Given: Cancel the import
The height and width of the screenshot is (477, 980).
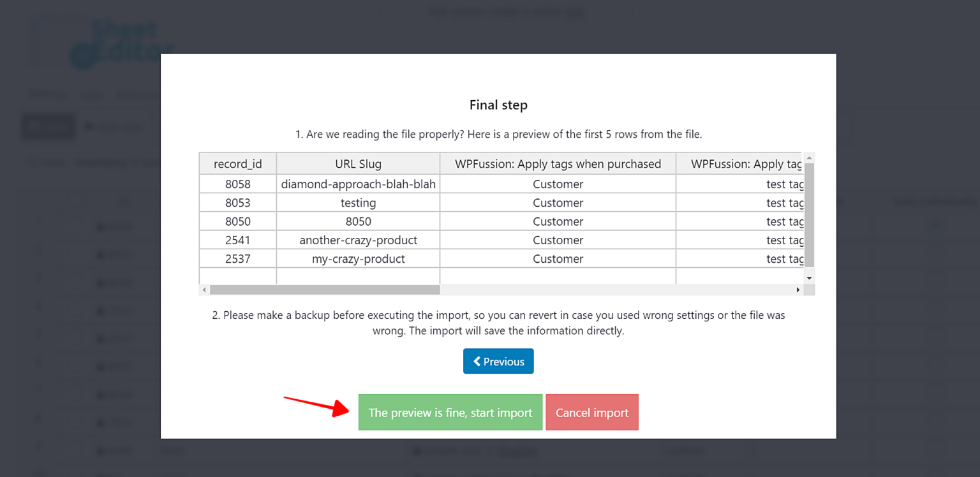Looking at the screenshot, I should click(591, 412).
